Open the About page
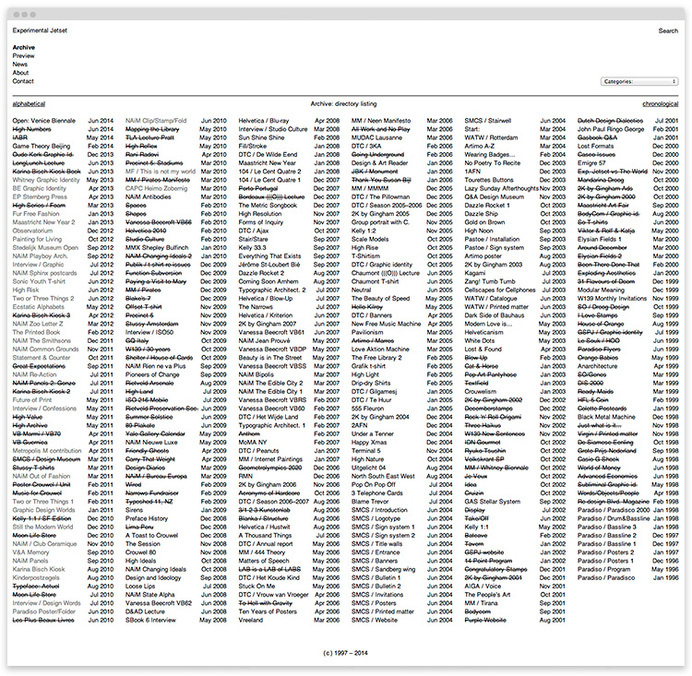 (x=21, y=72)
